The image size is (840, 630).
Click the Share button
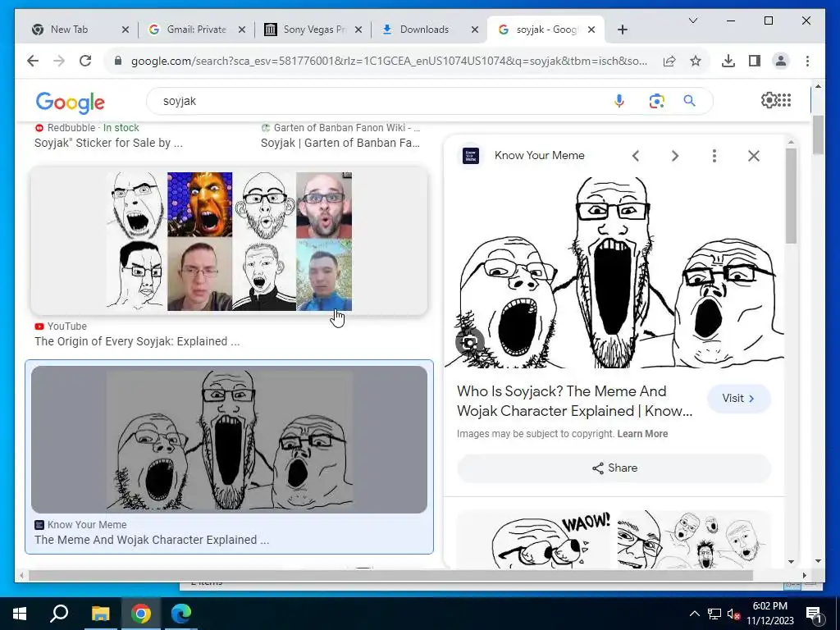click(614, 468)
